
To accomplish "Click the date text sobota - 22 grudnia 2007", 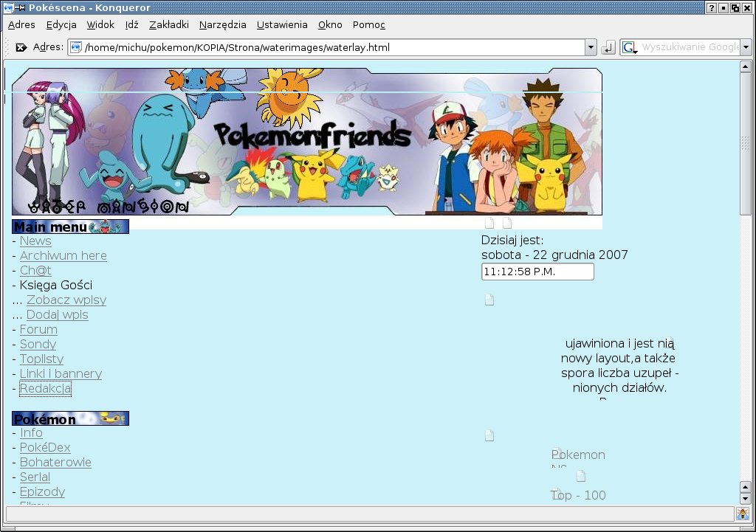I will (554, 255).
